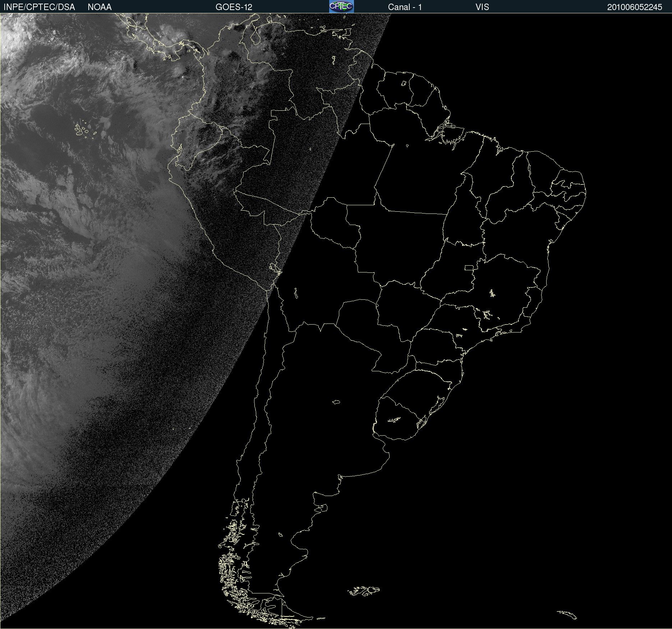Click the INPE/CPTEC/DSA header text
This screenshot has width=672, height=629.
pyautogui.click(x=39, y=7)
